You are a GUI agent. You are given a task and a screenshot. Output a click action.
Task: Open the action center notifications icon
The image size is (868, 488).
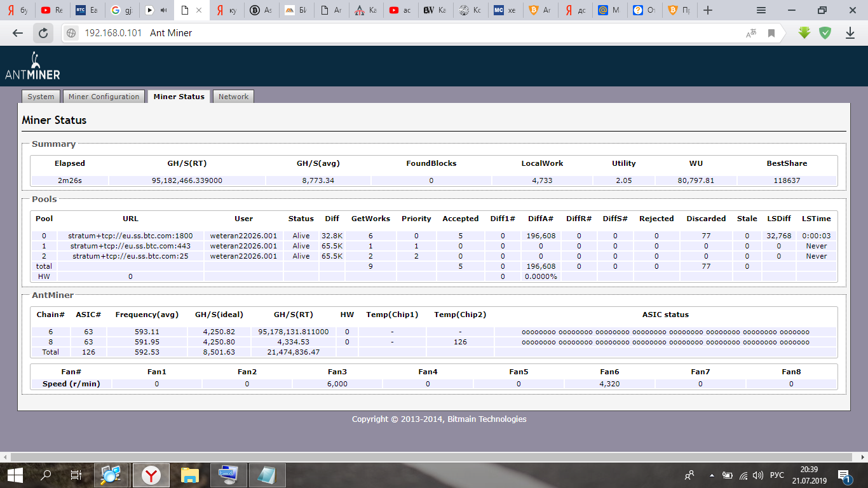pos(844,475)
